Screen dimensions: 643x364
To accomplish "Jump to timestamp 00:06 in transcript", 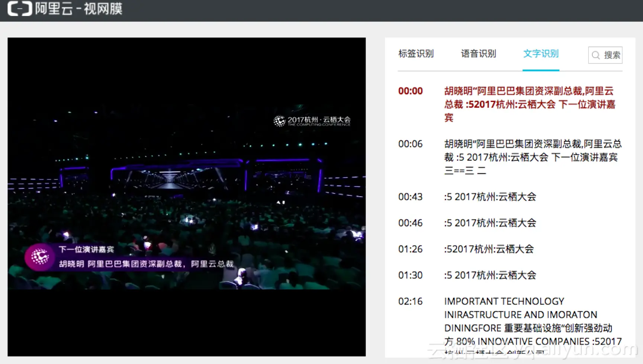I will click(x=410, y=144).
